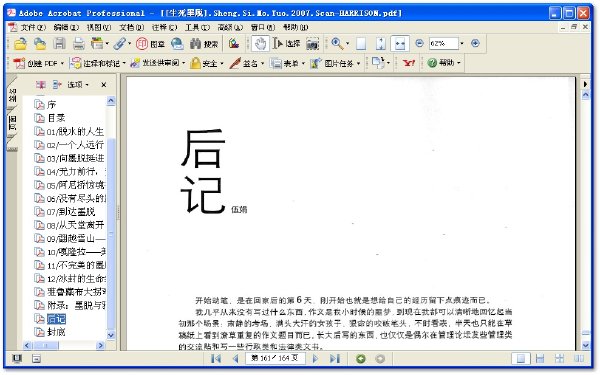The height and width of the screenshot is (375, 600).
Task: Click the bookmarks panel horizontal scrollbar thumb
Action: point(45,346)
